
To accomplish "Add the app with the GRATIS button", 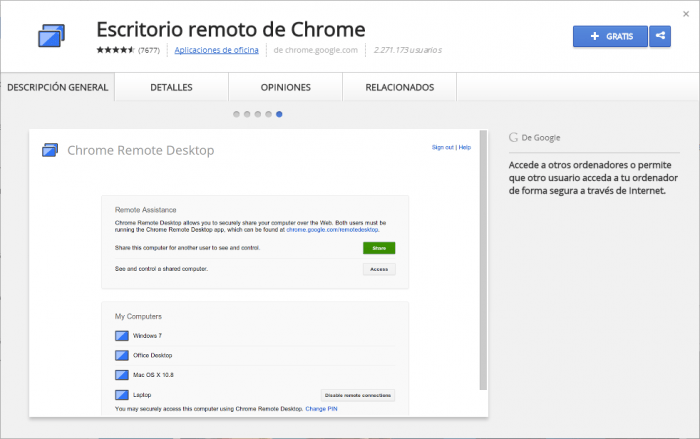I will click(x=610, y=36).
